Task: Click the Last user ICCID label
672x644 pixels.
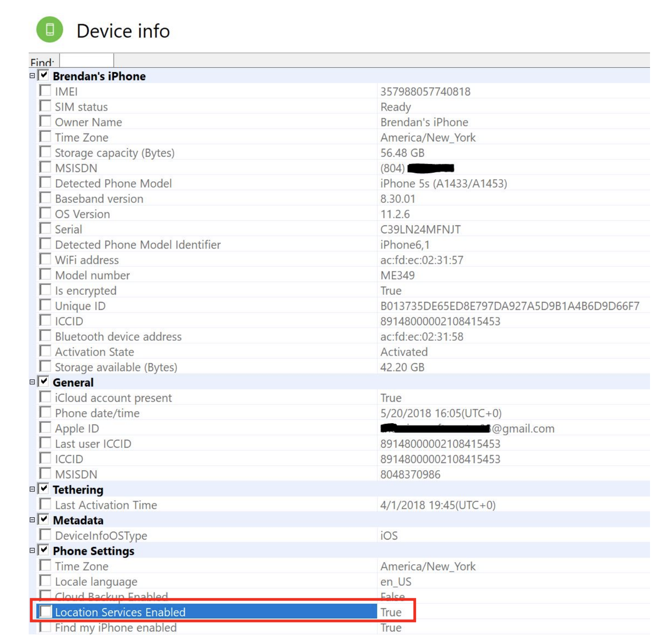Action: tap(93, 444)
